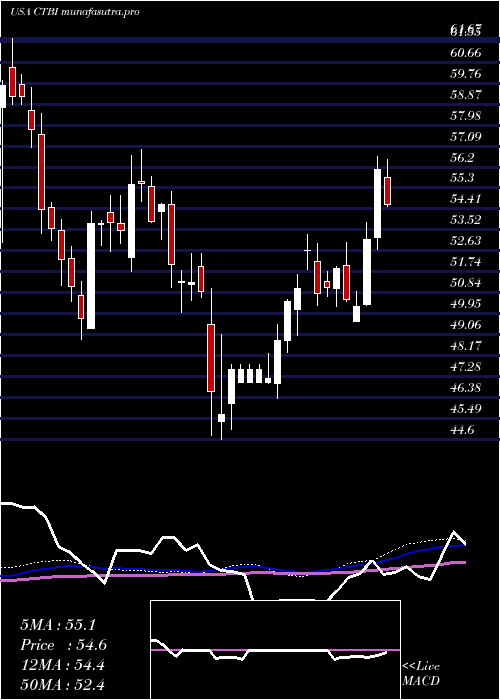Image resolution: width=500 pixels, height=700 pixels.
Task: Click the 47.28 price axis label
Action: [466, 367]
